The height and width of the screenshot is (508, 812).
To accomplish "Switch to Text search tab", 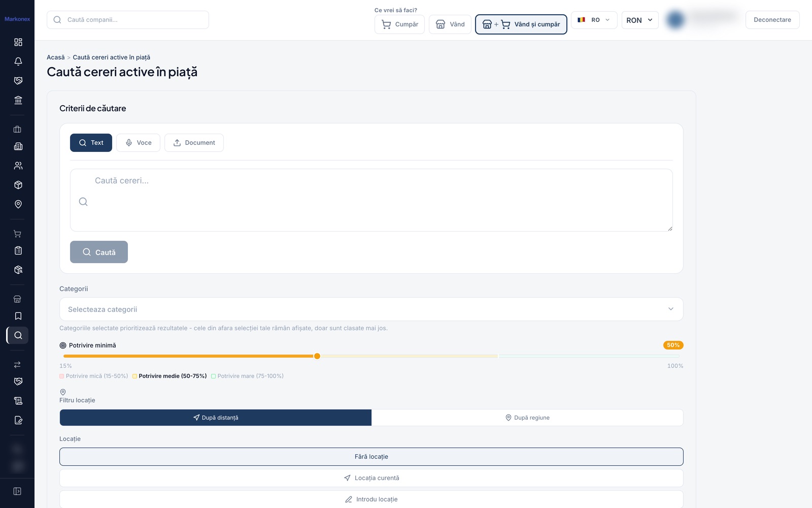I will (91, 143).
